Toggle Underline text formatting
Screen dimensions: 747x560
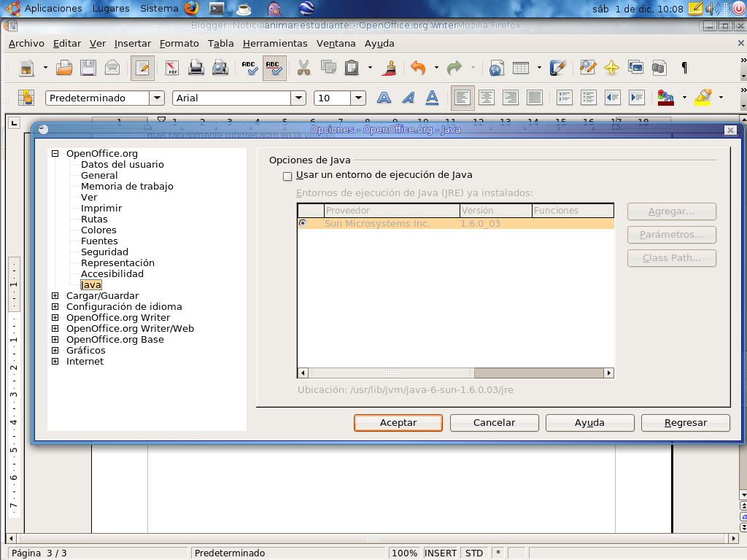click(432, 98)
